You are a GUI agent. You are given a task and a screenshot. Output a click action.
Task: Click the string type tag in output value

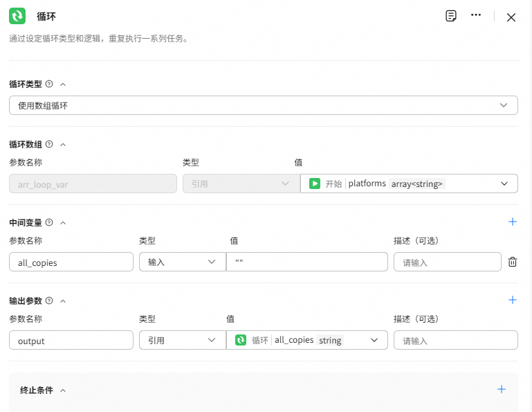[x=330, y=340]
